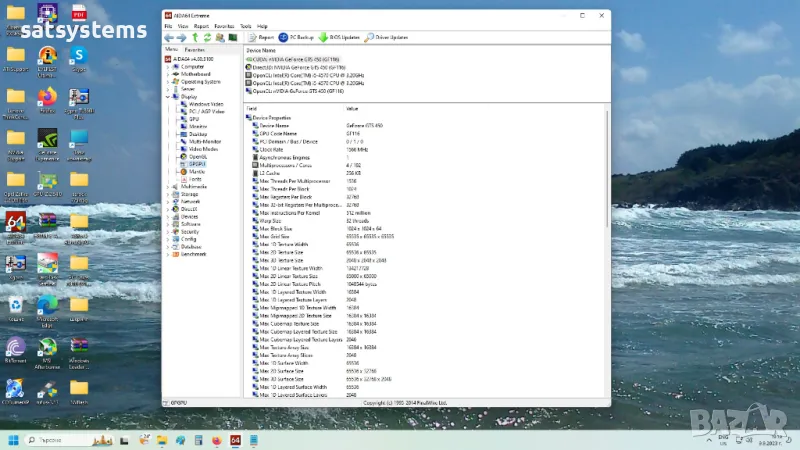Click the Value column header
The height and width of the screenshot is (450, 800).
[352, 108]
